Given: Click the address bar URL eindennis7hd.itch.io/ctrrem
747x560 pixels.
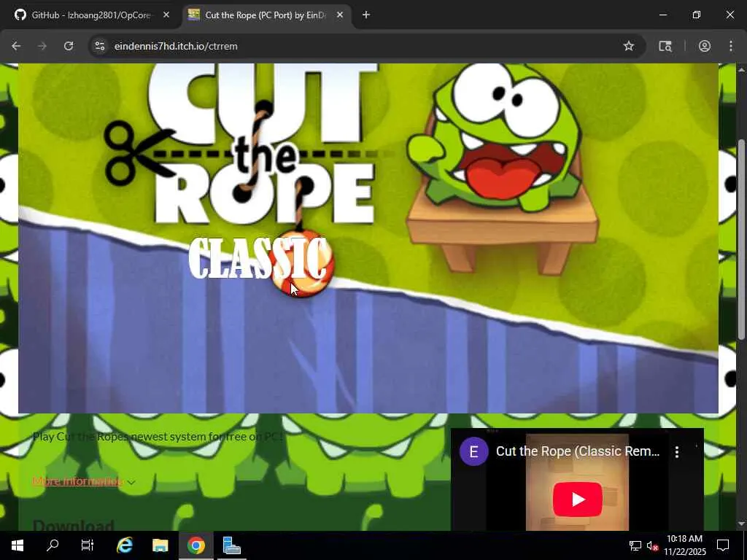Looking at the screenshot, I should [x=176, y=46].
